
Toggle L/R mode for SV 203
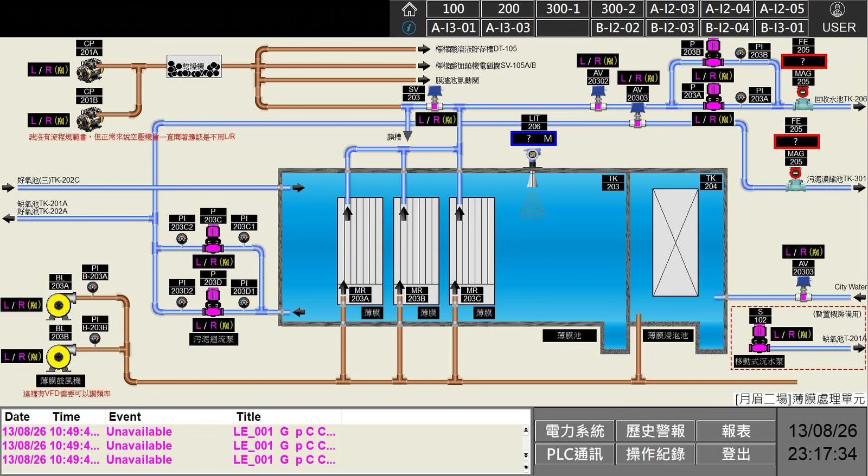(437, 120)
